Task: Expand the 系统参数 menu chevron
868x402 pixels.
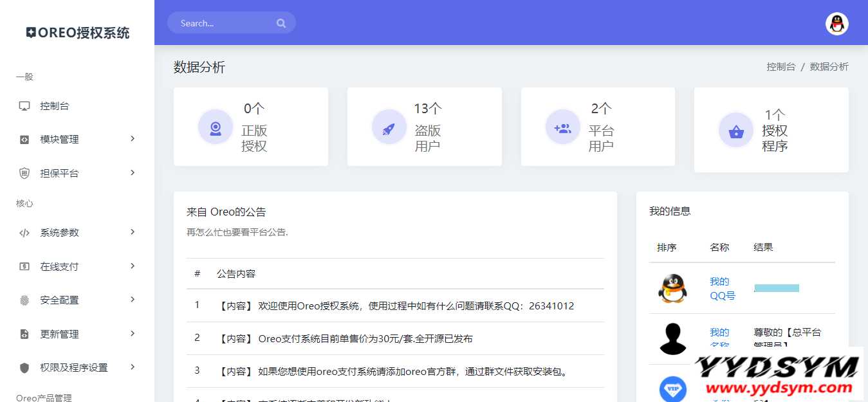Action: 133,232
